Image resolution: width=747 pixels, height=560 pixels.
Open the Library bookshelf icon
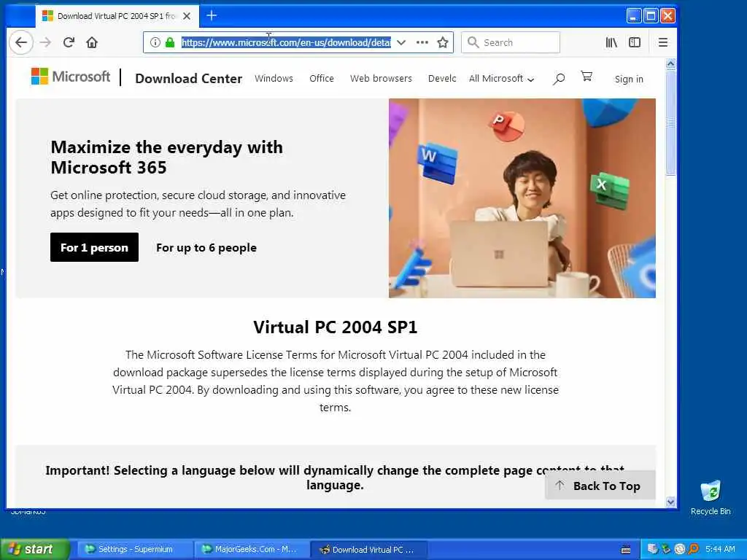pyautogui.click(x=611, y=42)
